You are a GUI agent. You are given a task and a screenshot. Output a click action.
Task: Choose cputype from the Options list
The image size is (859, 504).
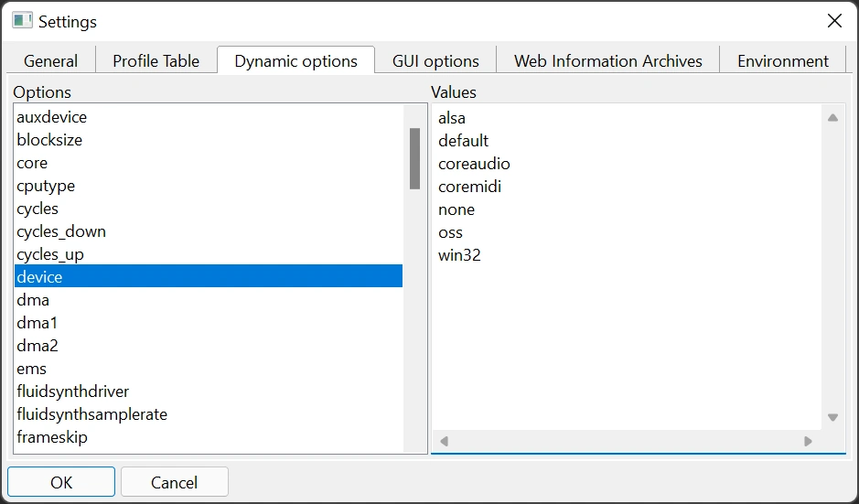click(x=46, y=186)
